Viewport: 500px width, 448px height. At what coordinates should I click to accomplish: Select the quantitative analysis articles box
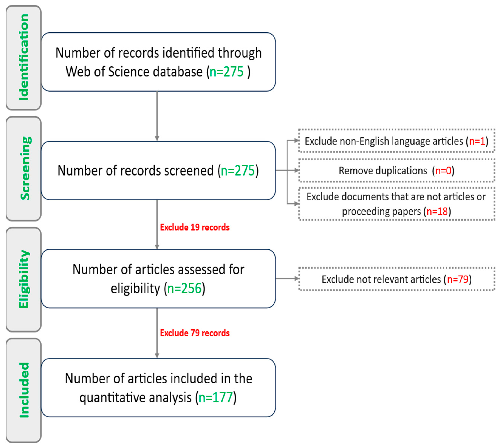click(x=158, y=388)
